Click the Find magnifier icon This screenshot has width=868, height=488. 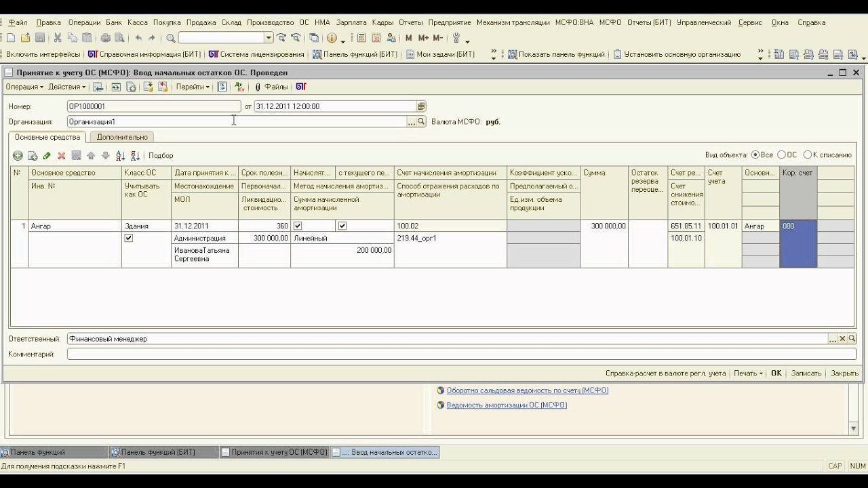171,38
